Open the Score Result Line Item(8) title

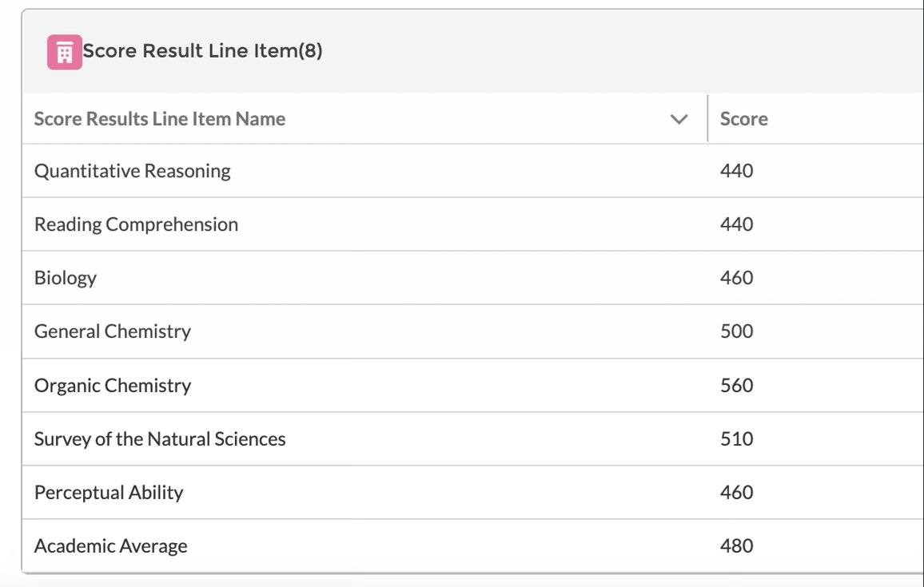pos(202,50)
